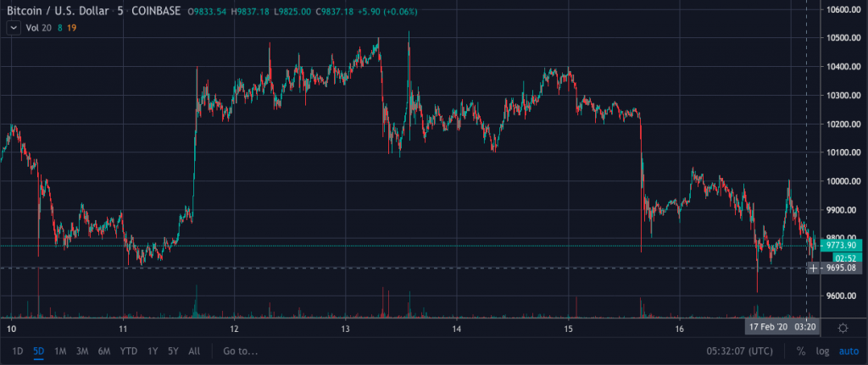The width and height of the screenshot is (868, 365).
Task: Choose the 6M range
Action: click(x=104, y=351)
